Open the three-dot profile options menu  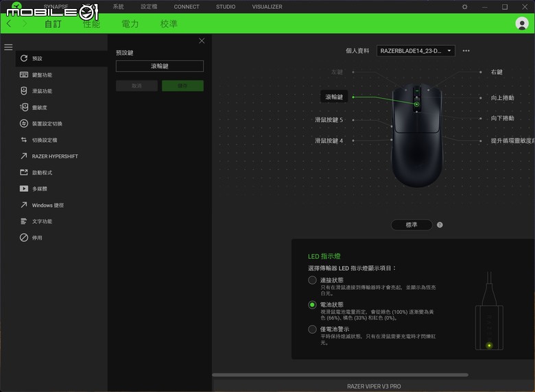click(x=466, y=51)
